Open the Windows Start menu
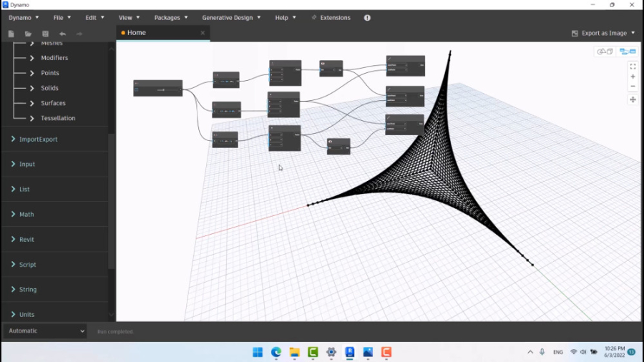644x362 pixels. (x=258, y=352)
